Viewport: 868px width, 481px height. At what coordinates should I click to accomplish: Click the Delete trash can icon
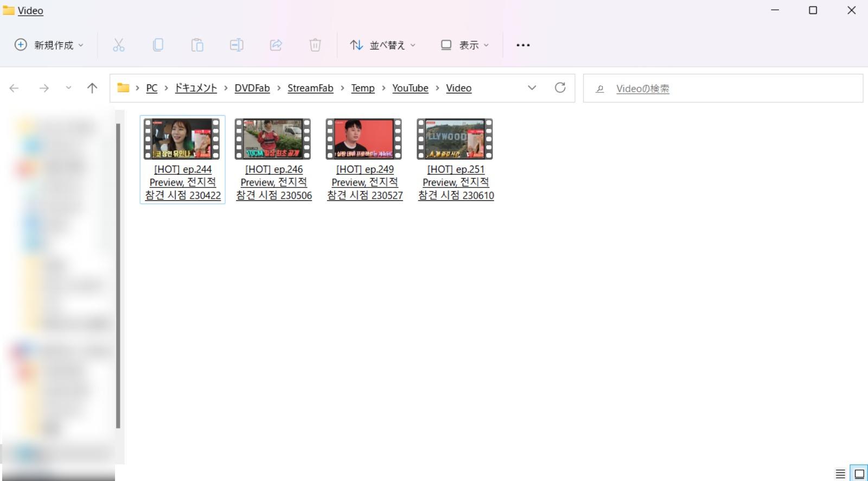pos(315,45)
